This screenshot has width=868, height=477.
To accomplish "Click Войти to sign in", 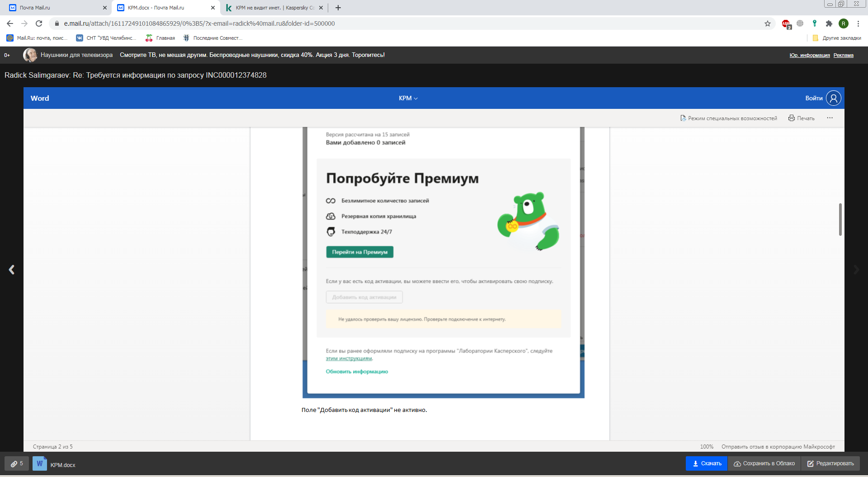I will pos(814,98).
